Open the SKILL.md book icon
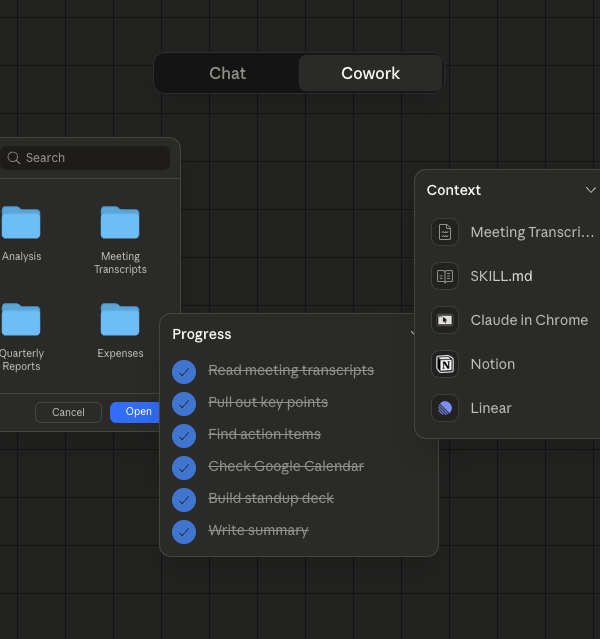 445,276
